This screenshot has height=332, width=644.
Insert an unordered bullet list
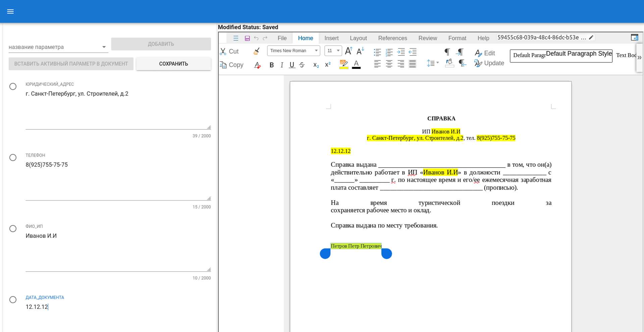click(377, 52)
